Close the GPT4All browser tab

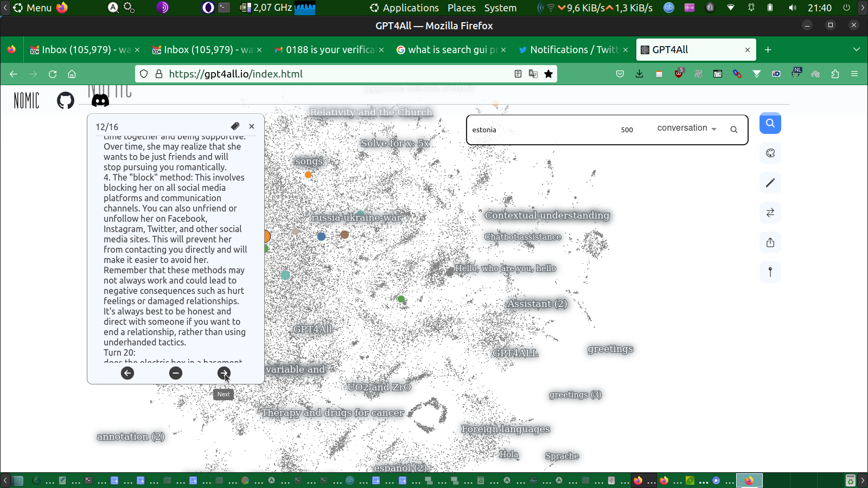coord(748,50)
